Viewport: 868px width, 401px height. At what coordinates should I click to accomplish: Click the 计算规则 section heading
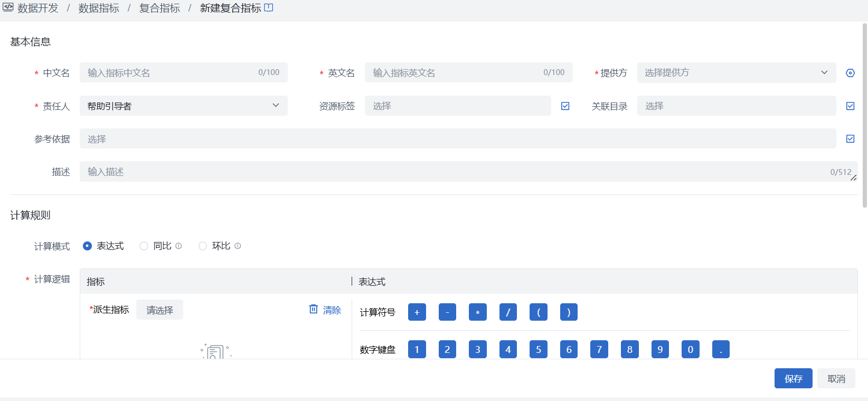[x=31, y=215]
